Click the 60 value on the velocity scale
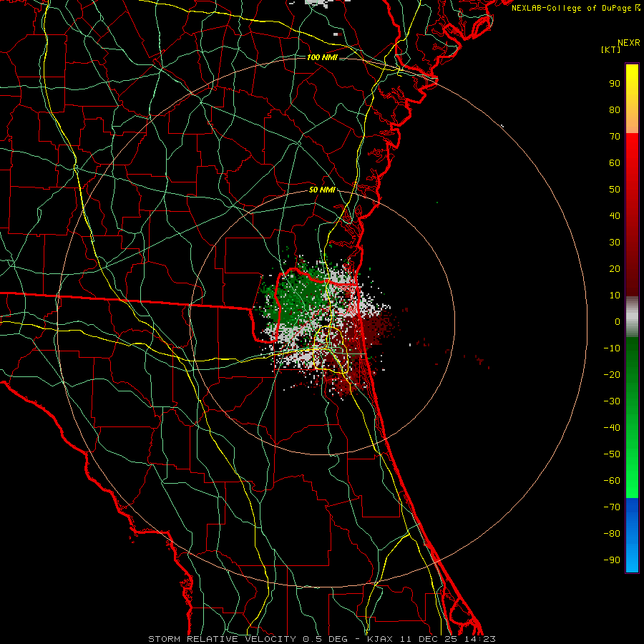This screenshot has width=644, height=644. (x=615, y=163)
